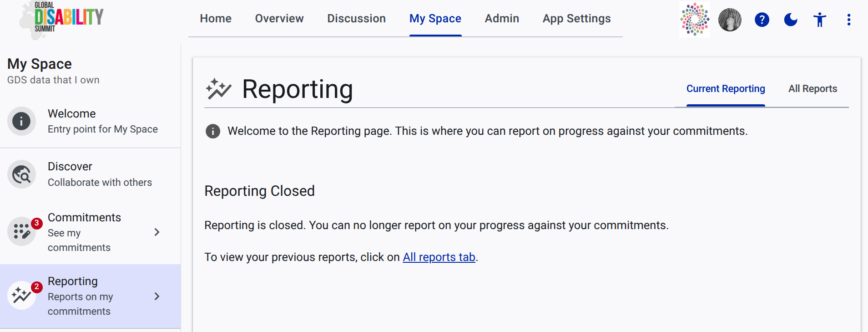
Task: Click the Reporting heading sparkle icon
Action: tap(218, 89)
